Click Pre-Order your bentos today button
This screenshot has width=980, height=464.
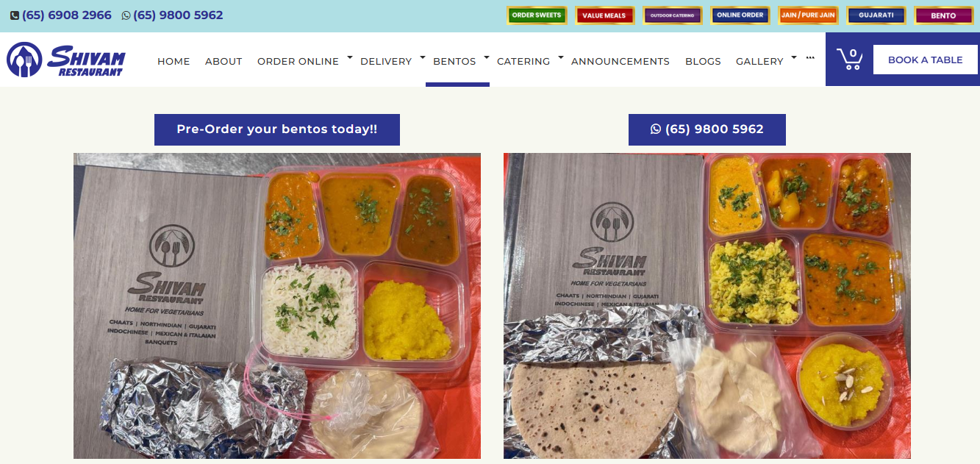pos(277,129)
